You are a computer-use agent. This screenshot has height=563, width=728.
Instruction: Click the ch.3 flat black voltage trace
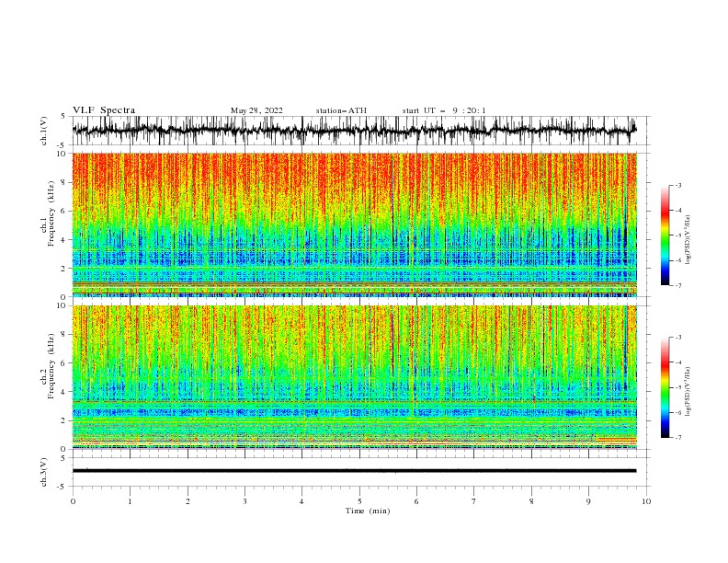[x=354, y=471]
